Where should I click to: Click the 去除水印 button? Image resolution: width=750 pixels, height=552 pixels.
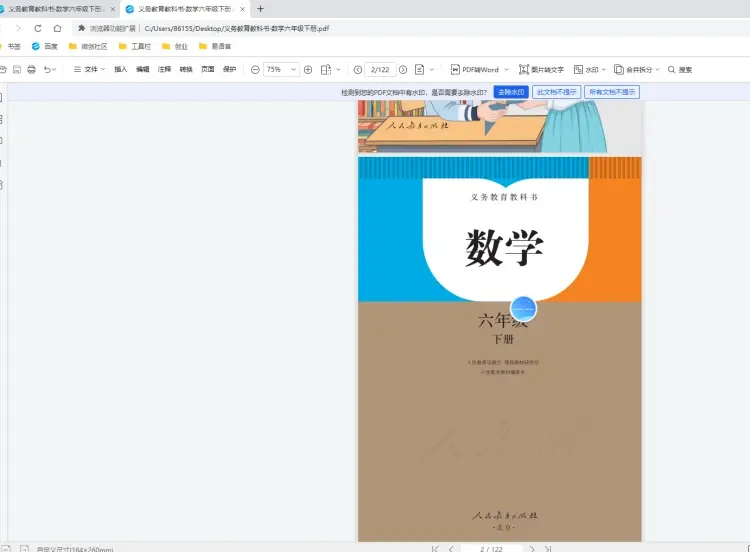(511, 92)
